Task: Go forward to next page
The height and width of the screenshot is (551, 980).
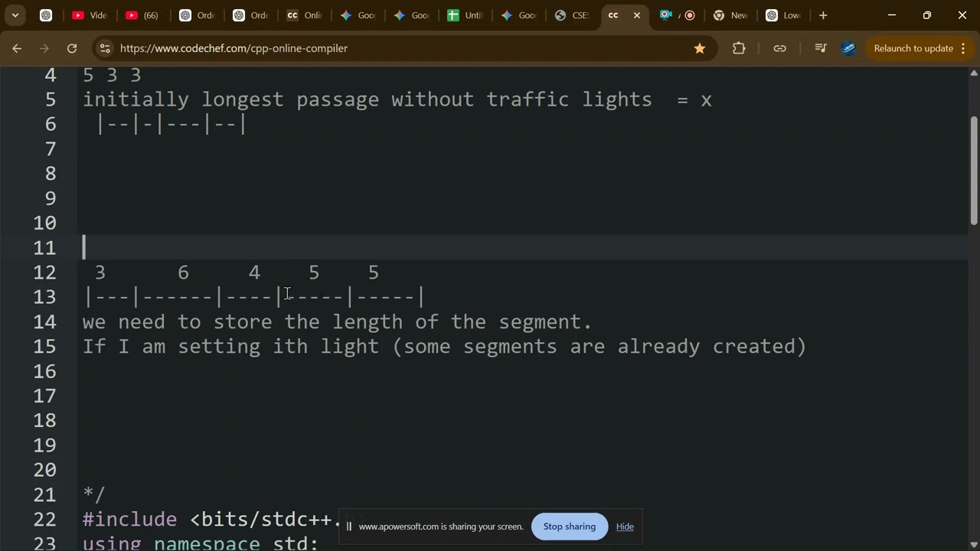Action: coord(44,48)
